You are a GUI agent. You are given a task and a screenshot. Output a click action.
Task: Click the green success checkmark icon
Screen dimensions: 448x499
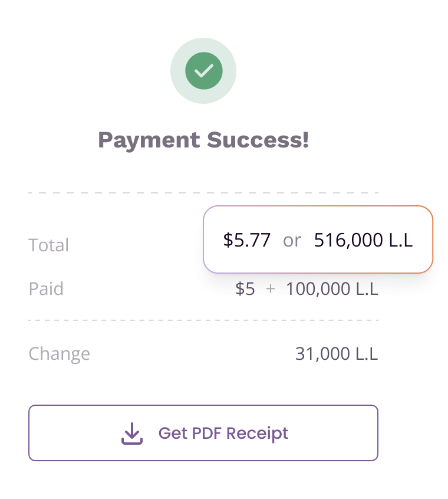click(x=204, y=71)
